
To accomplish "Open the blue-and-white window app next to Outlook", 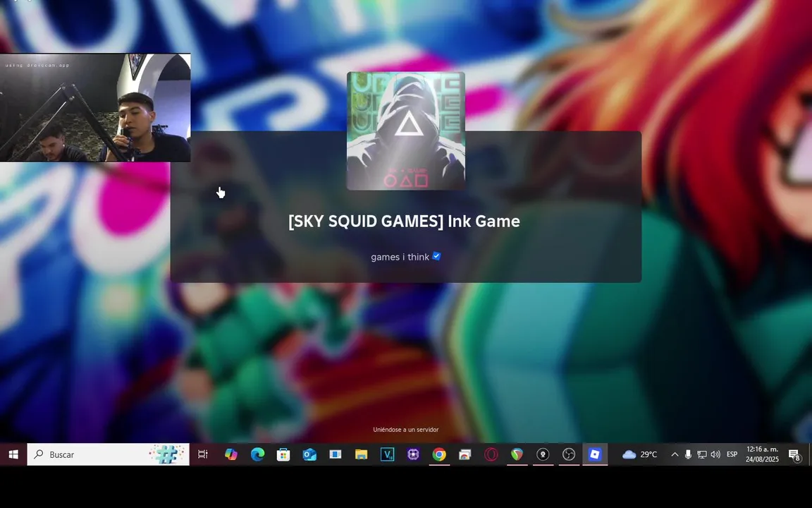I will [x=335, y=454].
